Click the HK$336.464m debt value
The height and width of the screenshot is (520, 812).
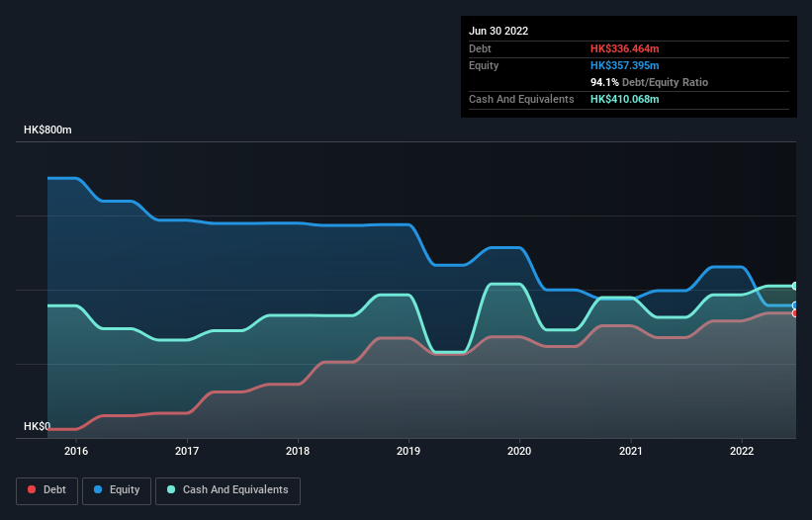[x=624, y=48]
